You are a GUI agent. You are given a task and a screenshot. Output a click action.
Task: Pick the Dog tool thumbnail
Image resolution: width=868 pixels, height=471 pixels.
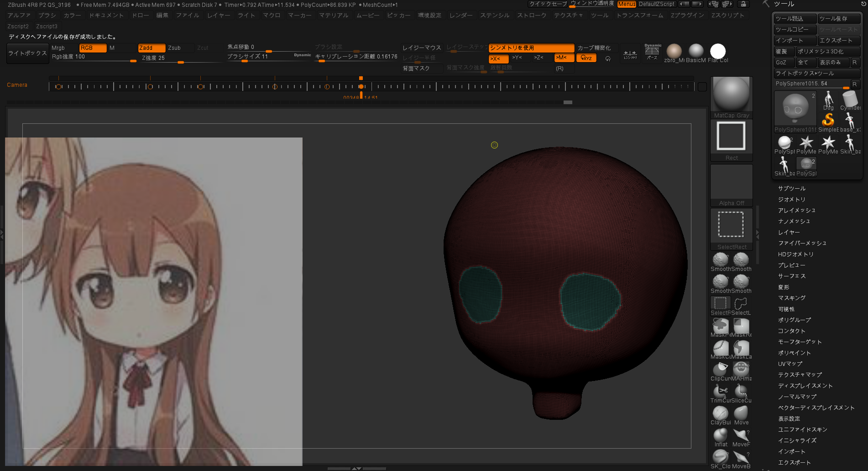point(828,99)
